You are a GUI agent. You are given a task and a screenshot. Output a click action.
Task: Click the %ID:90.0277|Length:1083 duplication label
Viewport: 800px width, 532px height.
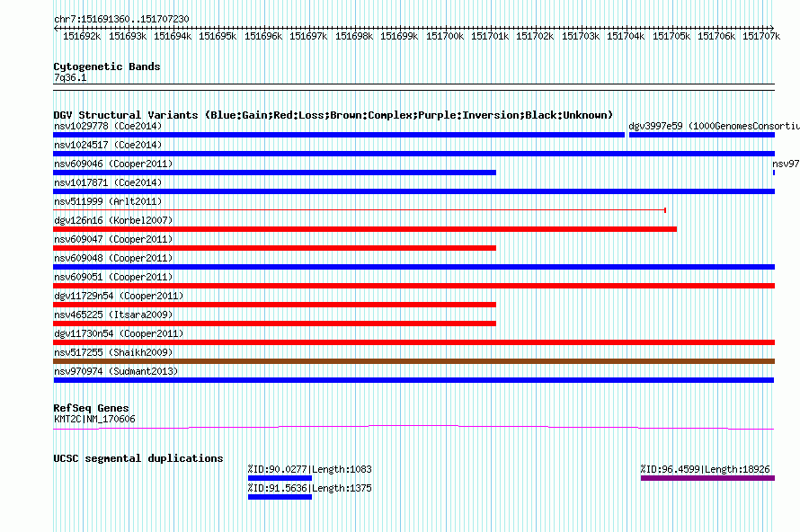coord(310,469)
